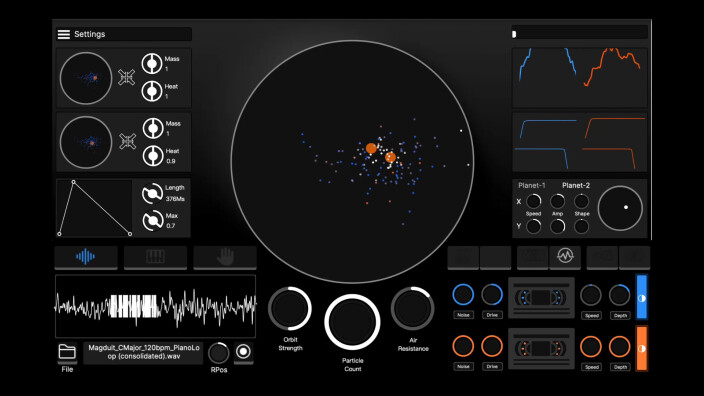Click the Orbit Strength knob
Viewport: 704px width, 396px height.
[x=290, y=309]
